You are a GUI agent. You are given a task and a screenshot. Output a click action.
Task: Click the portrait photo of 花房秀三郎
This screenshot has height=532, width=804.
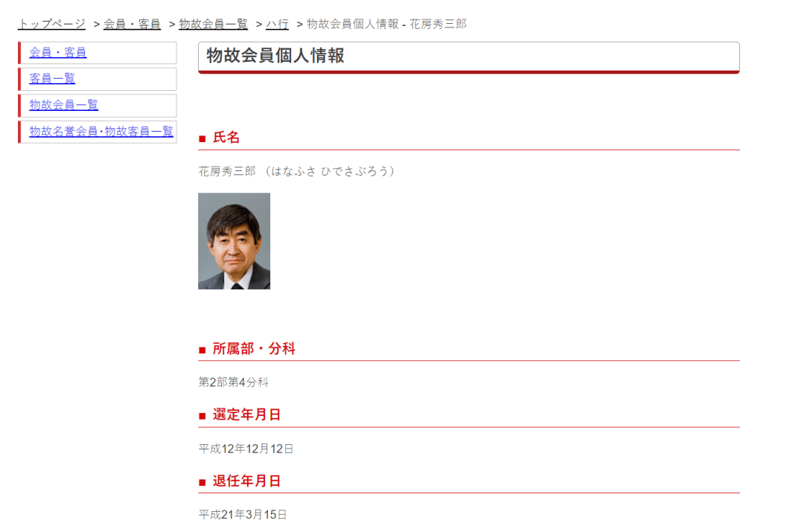click(x=234, y=241)
